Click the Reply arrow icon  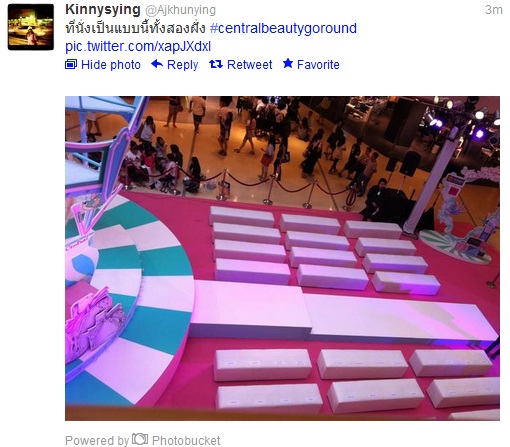click(x=157, y=64)
